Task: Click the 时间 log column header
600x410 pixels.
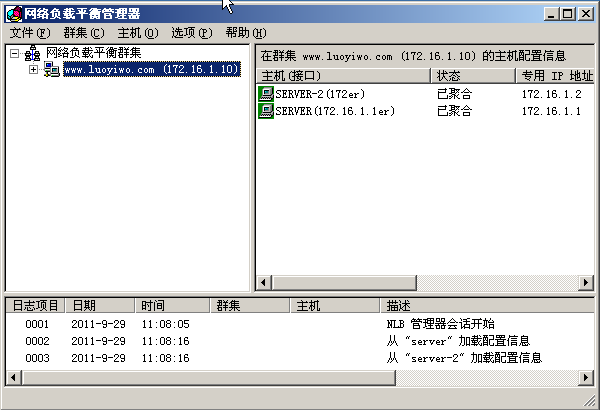Action: (x=173, y=305)
